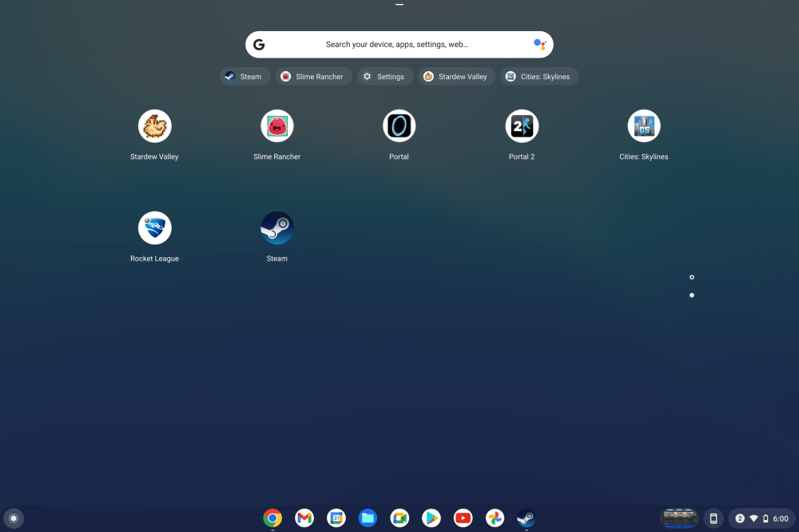
Task: Open the Files app on the shelf
Action: (368, 518)
